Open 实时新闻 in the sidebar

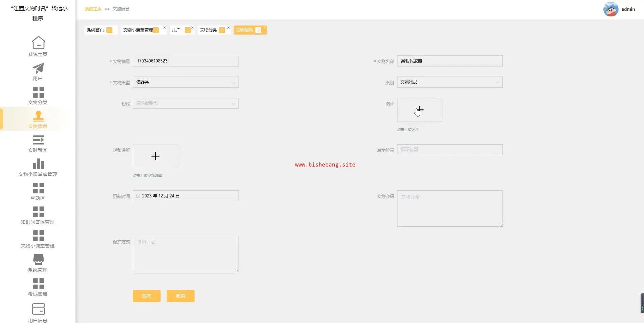pyautogui.click(x=38, y=144)
